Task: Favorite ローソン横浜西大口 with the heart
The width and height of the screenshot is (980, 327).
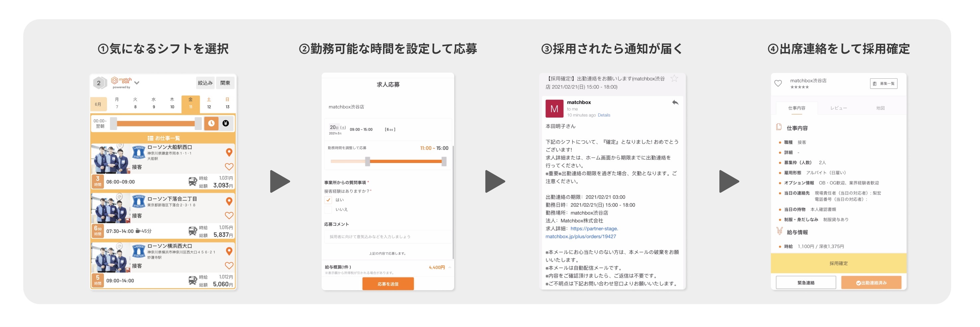Action: coord(229,265)
